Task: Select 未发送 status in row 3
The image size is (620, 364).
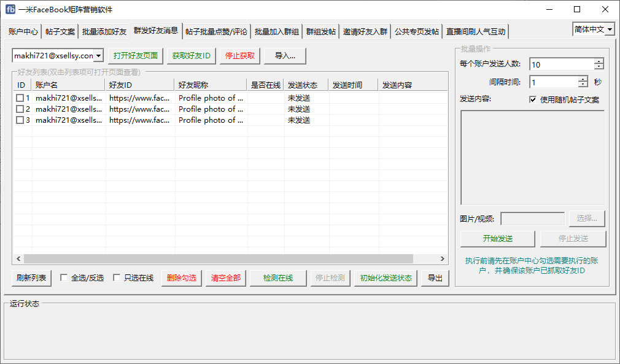Action: 299,120
